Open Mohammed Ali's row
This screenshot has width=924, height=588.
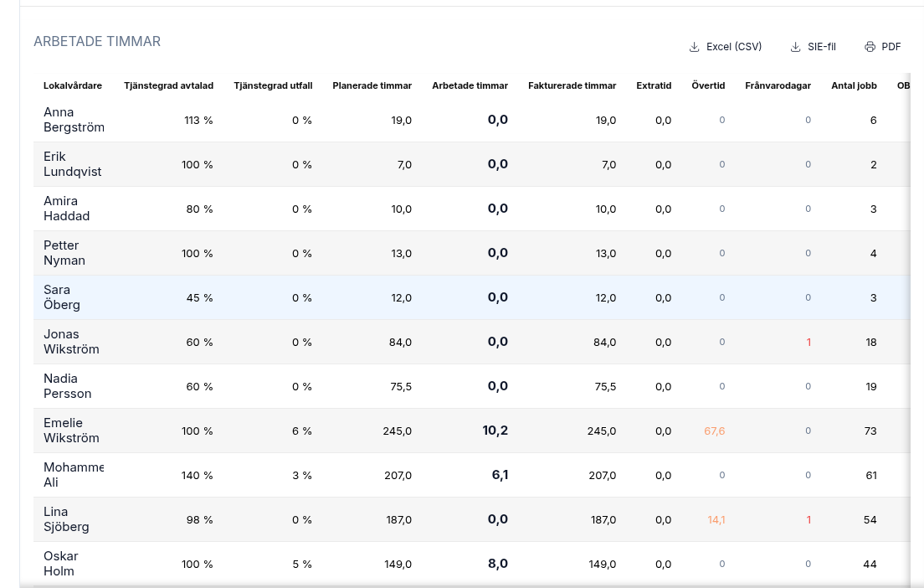pyautogui.click(x=472, y=475)
